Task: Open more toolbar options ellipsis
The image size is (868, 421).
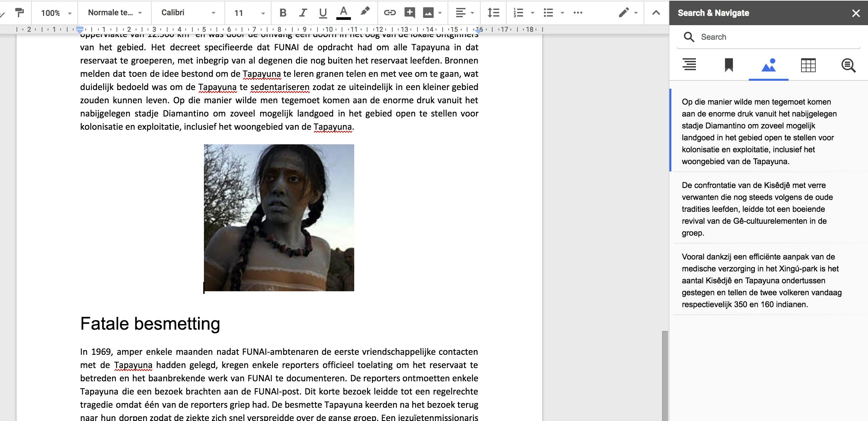Action: point(578,13)
